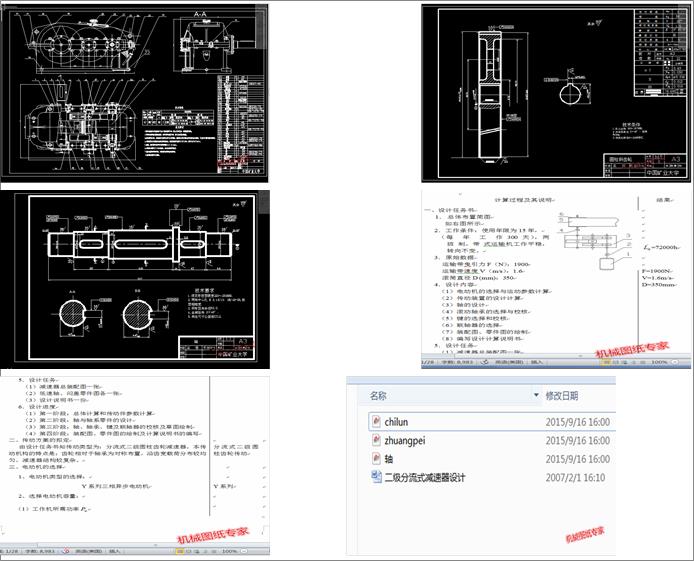Click the zhuangpei drawing file icon
Viewport: 694px width, 561px height.
pos(376,440)
